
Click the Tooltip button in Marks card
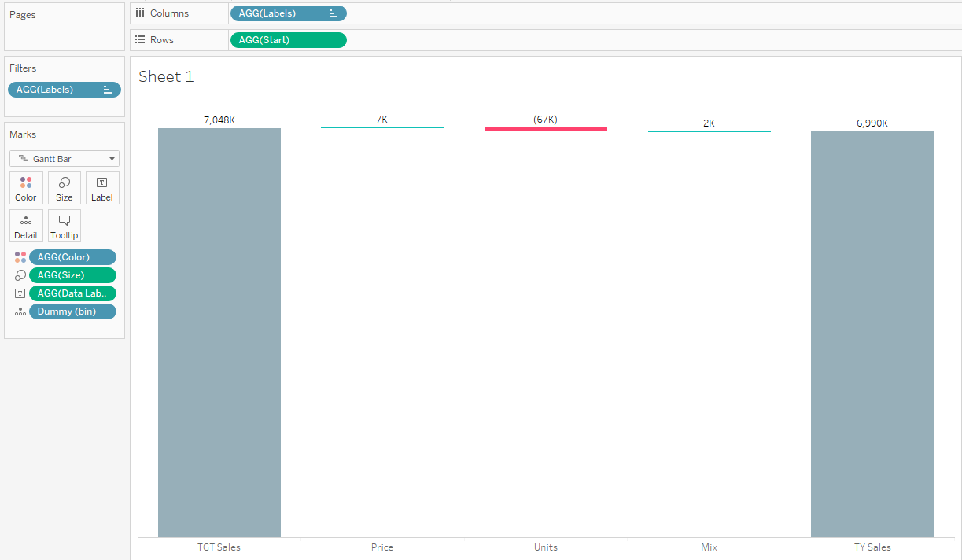[65, 226]
